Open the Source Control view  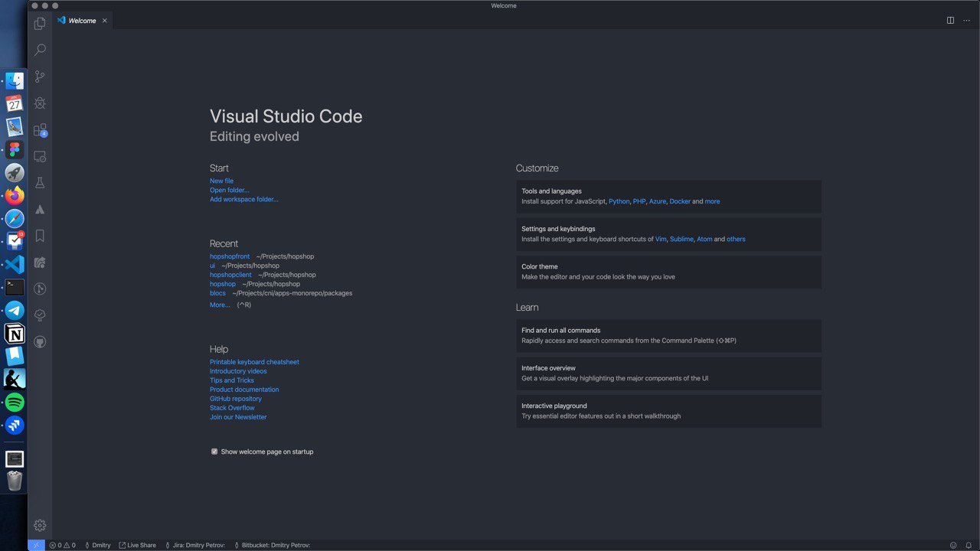pyautogui.click(x=40, y=77)
